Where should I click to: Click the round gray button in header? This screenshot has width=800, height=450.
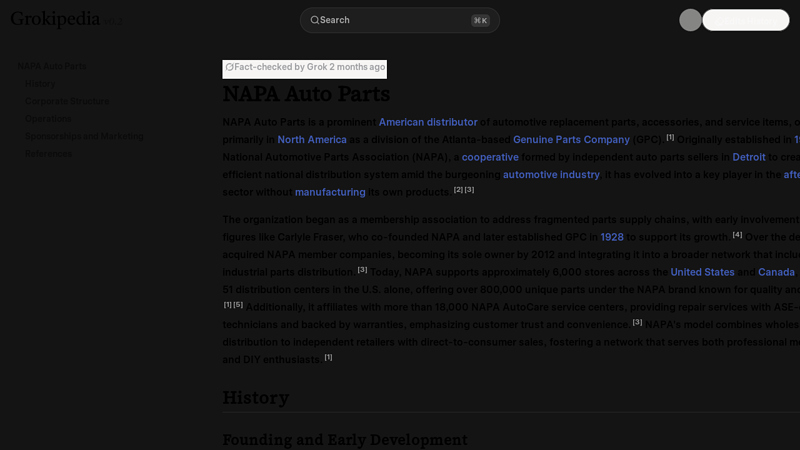(690, 20)
